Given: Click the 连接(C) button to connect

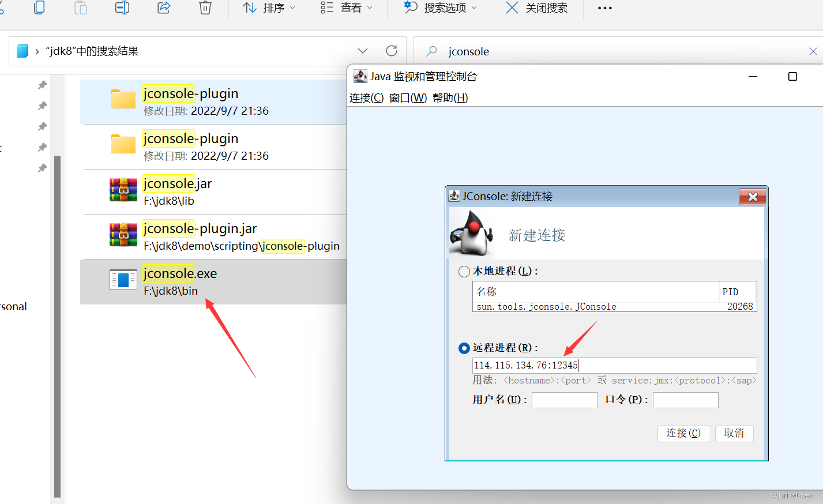Looking at the screenshot, I should tap(684, 433).
